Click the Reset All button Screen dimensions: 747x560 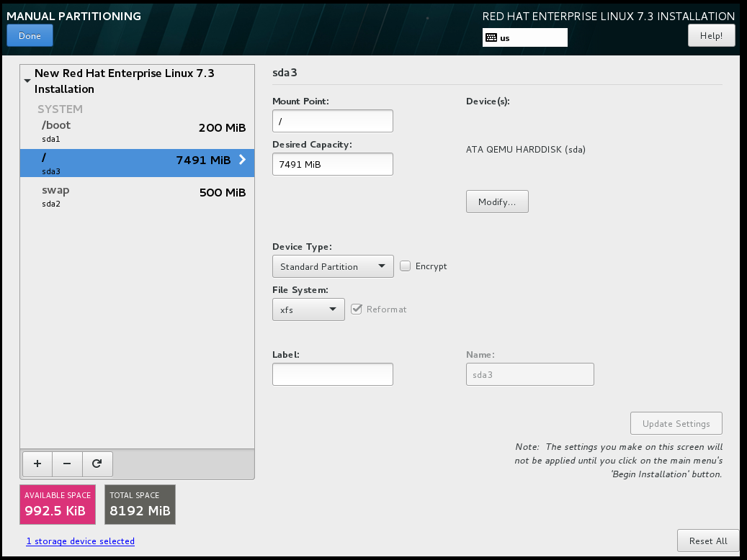[708, 541]
